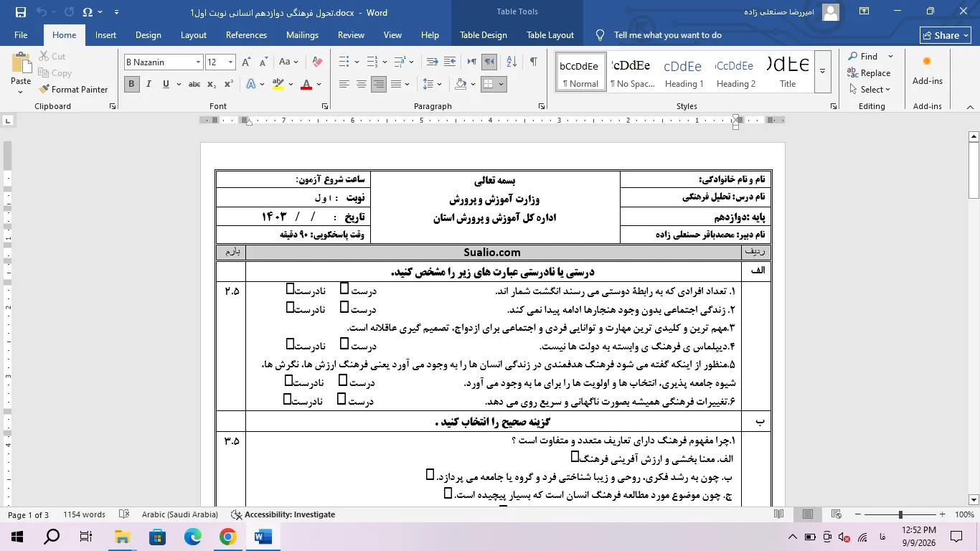Check نادرست box for question ۱ row
The width and height of the screenshot is (980, 551).
(x=290, y=288)
